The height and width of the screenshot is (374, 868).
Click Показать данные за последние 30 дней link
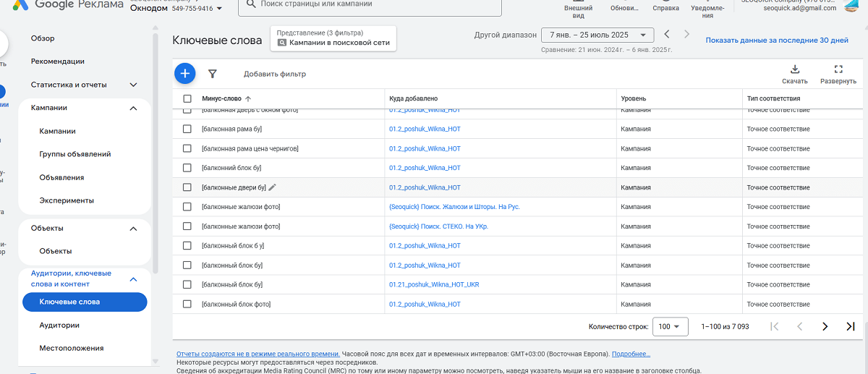777,41
